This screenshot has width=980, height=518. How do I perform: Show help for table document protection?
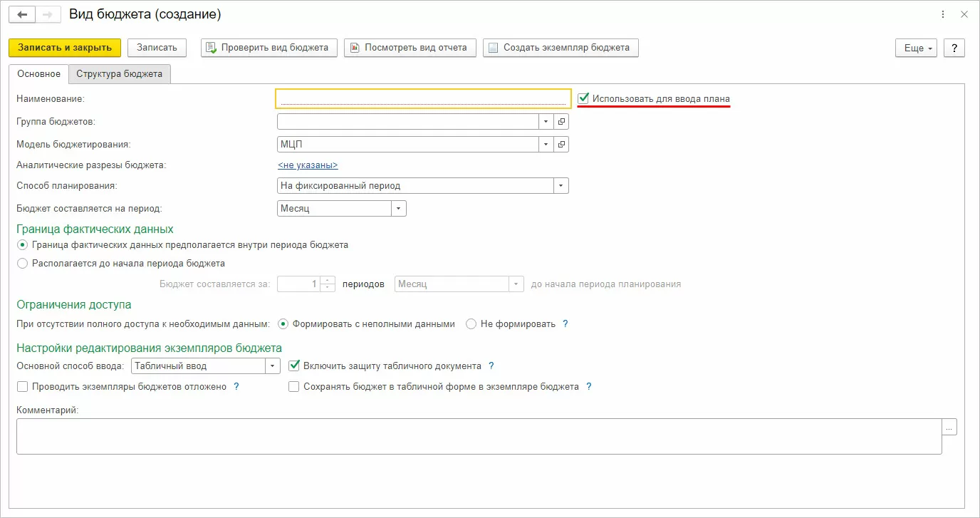(x=491, y=366)
